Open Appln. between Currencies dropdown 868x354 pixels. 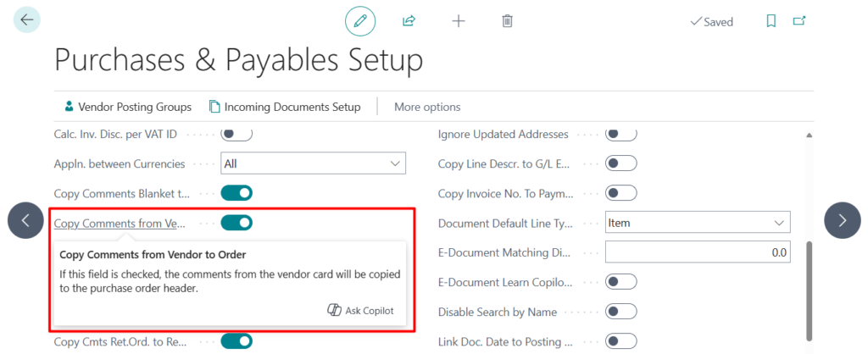313,163
